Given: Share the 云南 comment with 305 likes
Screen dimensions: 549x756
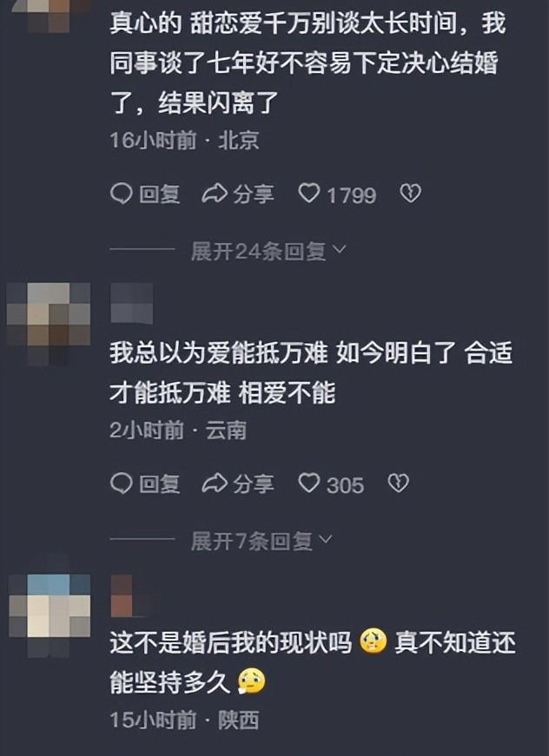Looking at the screenshot, I should 237,483.
